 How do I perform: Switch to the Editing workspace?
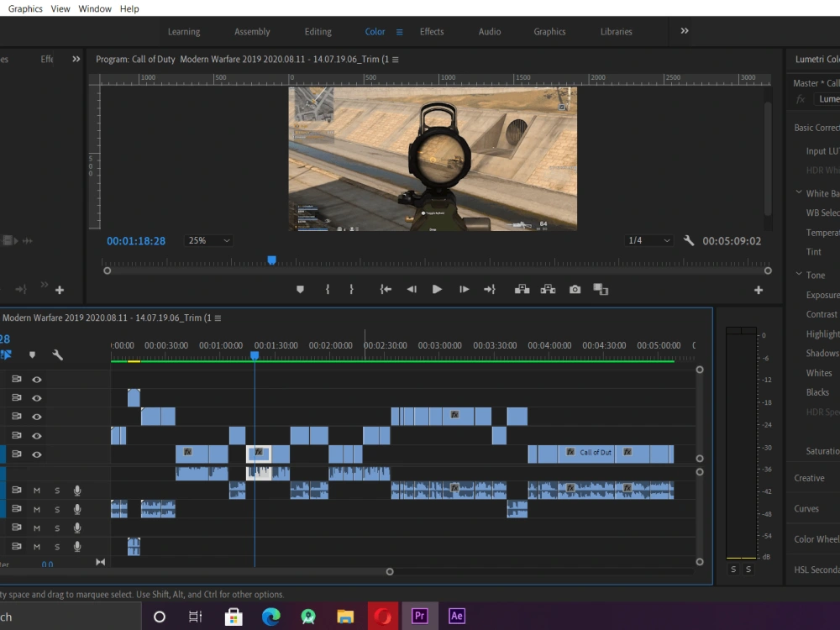[318, 32]
